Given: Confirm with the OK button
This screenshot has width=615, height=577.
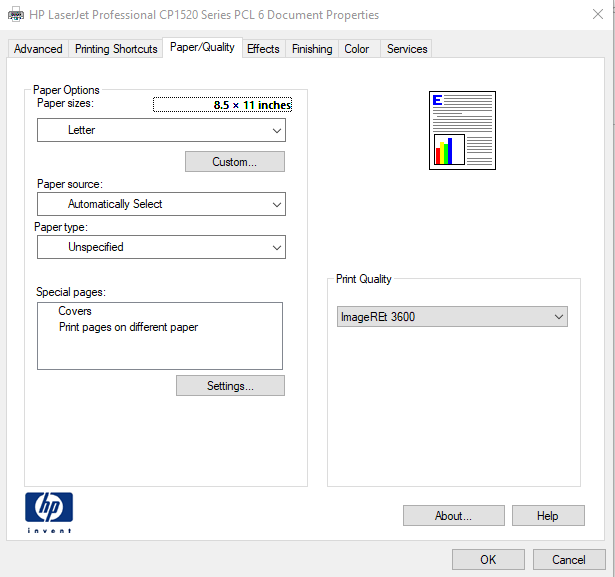Looking at the screenshot, I should tap(488, 559).
